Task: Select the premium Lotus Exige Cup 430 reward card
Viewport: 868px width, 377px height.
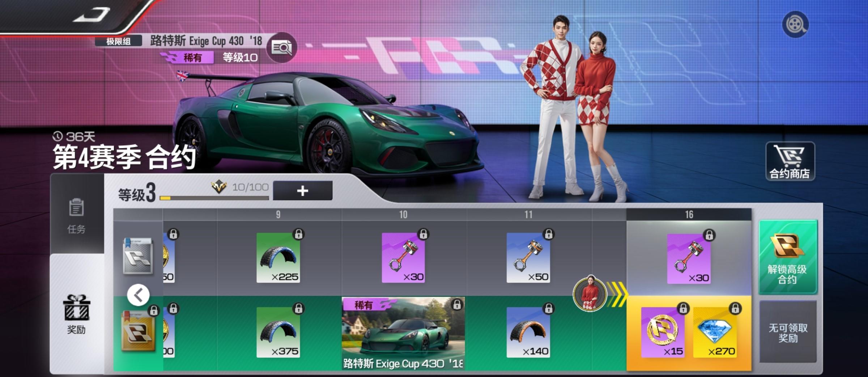Action: click(x=403, y=334)
